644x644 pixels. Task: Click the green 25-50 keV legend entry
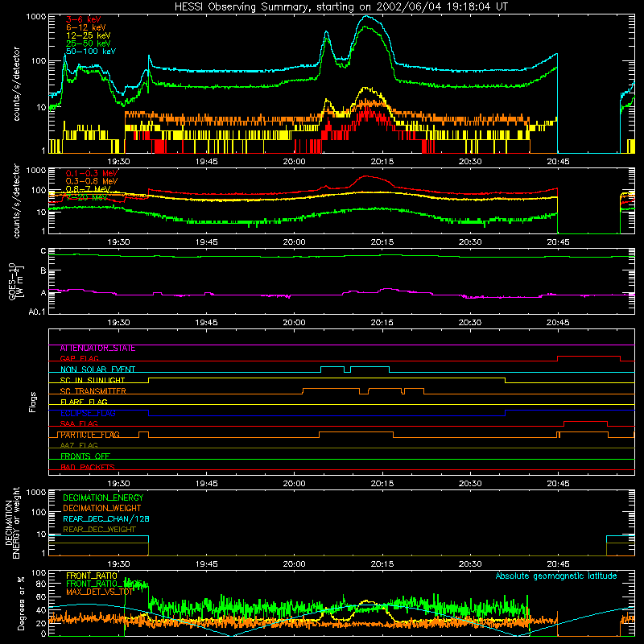[89, 43]
